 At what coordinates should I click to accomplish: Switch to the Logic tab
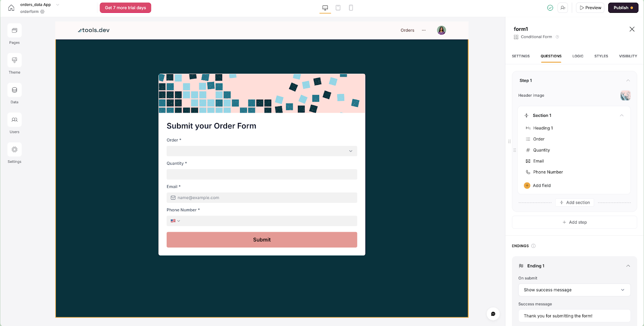click(578, 56)
